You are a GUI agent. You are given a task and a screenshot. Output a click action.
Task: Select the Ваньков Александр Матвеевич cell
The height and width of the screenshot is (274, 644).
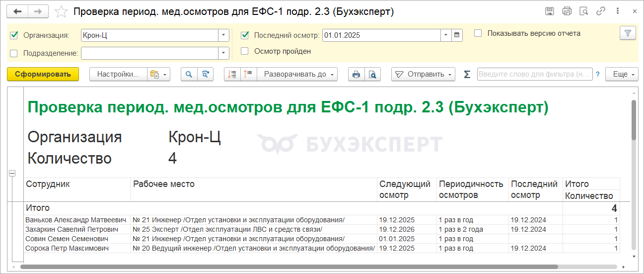[77, 220]
